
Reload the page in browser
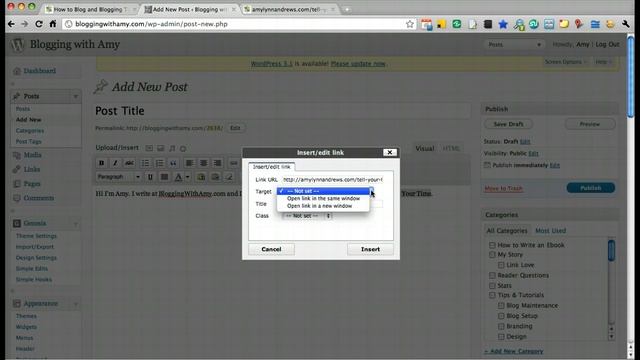[39, 24]
